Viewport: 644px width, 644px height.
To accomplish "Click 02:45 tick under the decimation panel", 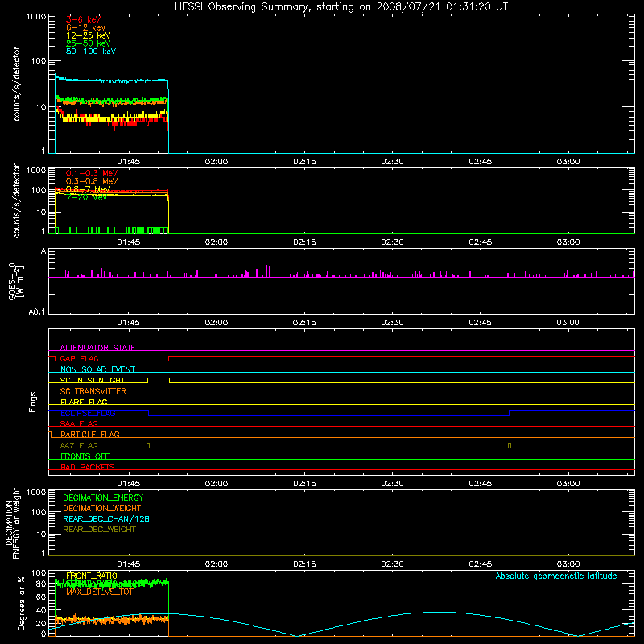I will 480,564.
